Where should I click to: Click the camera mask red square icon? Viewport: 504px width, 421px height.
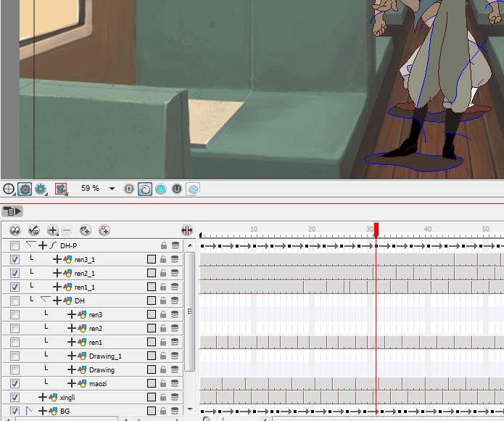click(61, 189)
